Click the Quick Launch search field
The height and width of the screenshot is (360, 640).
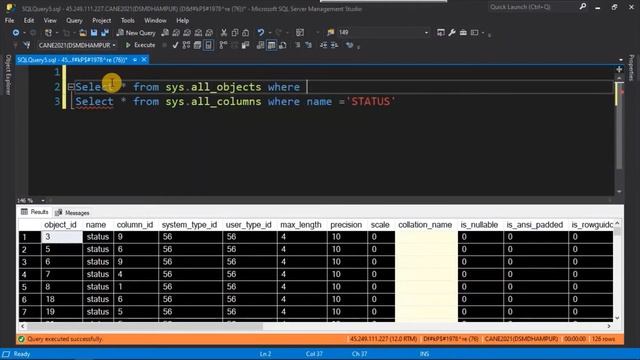pos(532,7)
